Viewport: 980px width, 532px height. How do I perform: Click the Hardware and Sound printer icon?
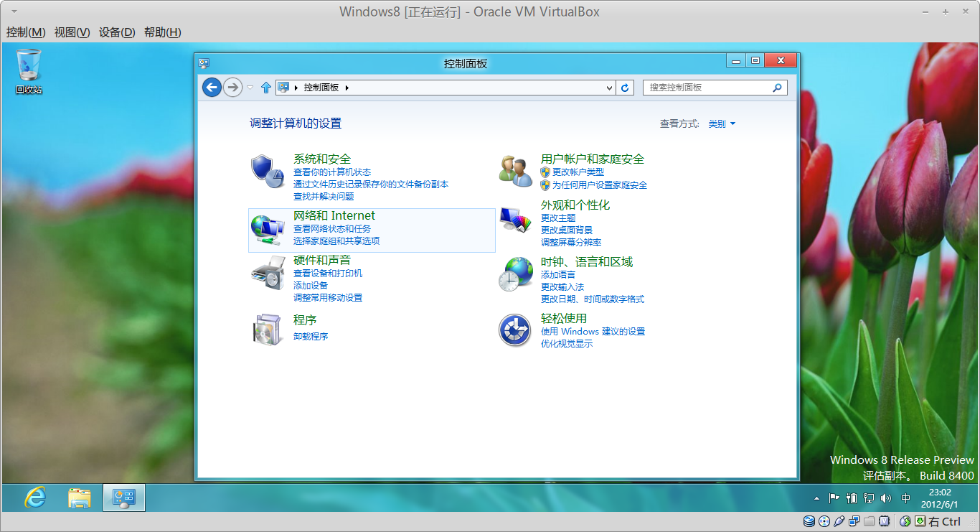pyautogui.click(x=268, y=274)
